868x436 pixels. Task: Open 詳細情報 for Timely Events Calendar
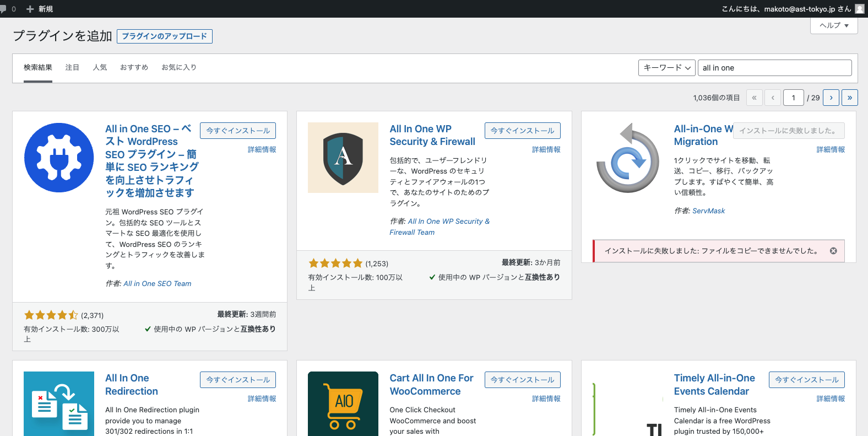click(831, 399)
